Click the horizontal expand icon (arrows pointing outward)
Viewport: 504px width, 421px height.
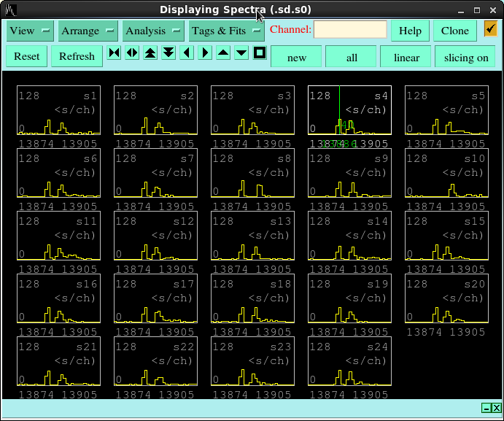[132, 53]
